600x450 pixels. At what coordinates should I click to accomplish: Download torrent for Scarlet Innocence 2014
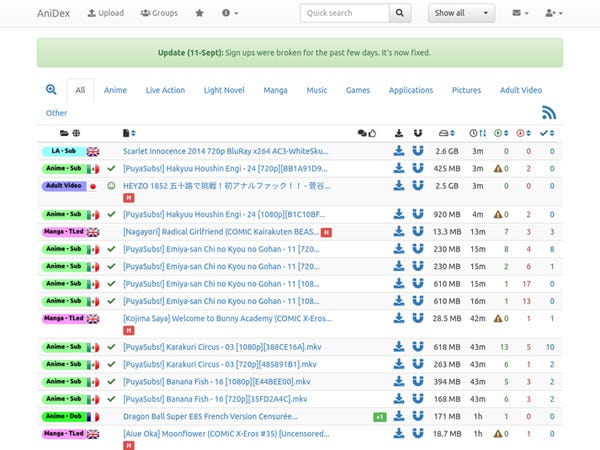[399, 151]
